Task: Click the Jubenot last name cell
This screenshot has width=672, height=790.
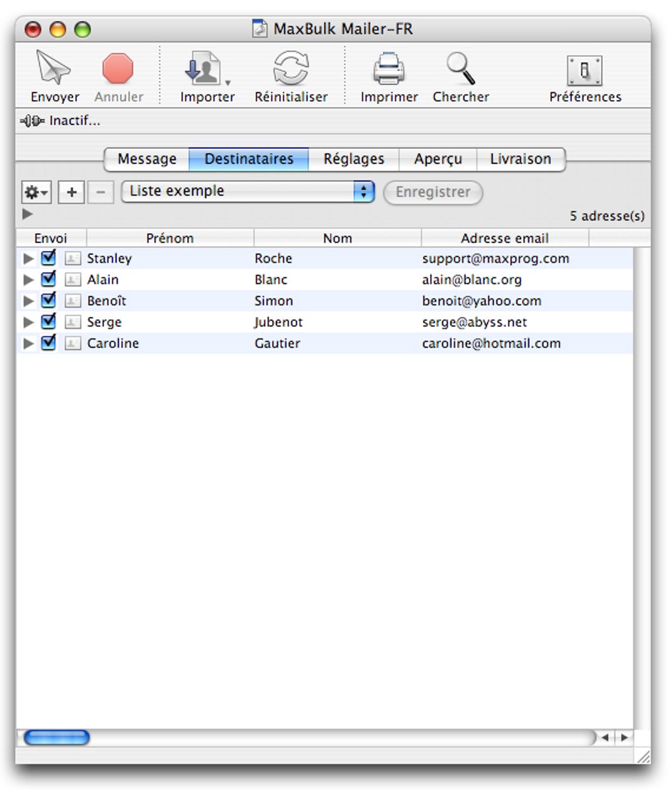Action: (279, 322)
